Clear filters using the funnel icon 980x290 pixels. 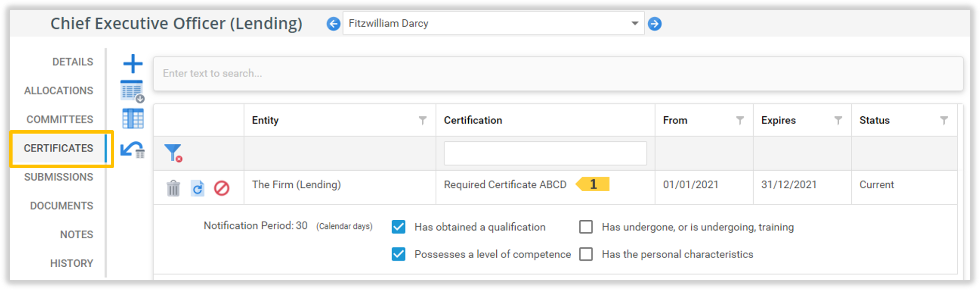pos(173,153)
